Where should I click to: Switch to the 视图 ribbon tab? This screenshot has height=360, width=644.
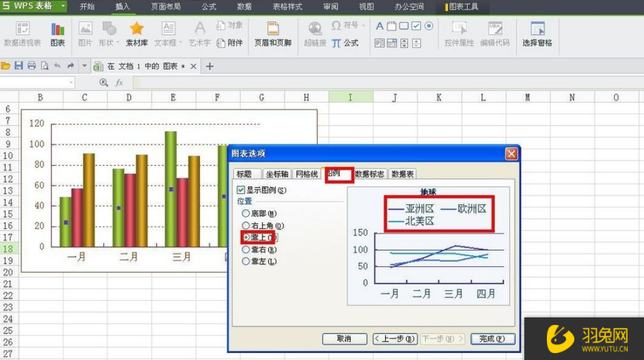tap(366, 6)
